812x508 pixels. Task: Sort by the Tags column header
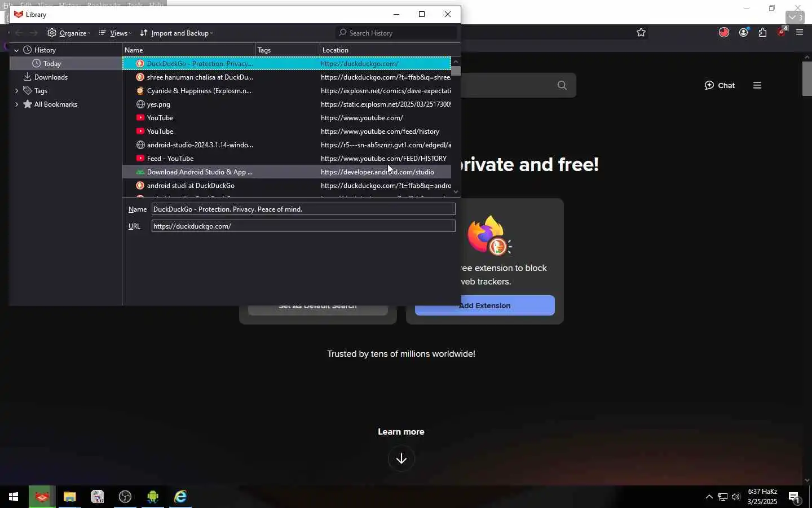[288, 50]
